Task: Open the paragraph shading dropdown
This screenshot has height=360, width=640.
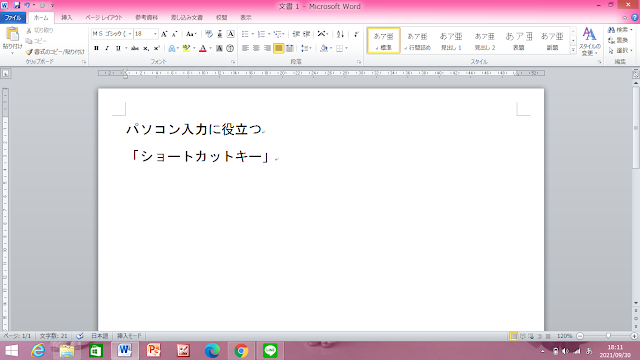Action: coord(331,48)
